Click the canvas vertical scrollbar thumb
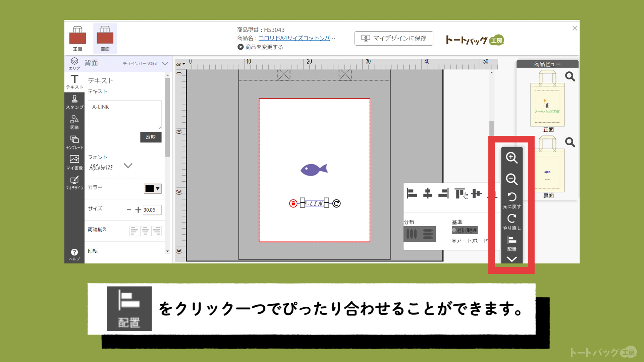 (492, 128)
